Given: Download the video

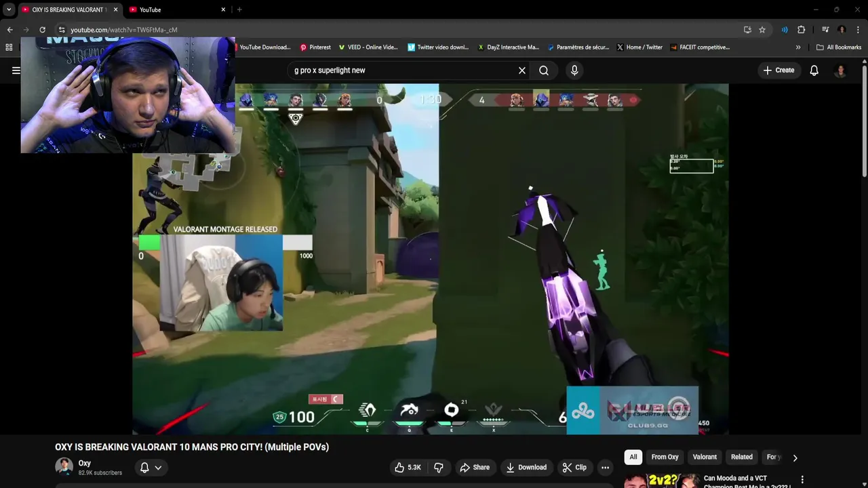Looking at the screenshot, I should pyautogui.click(x=526, y=467).
